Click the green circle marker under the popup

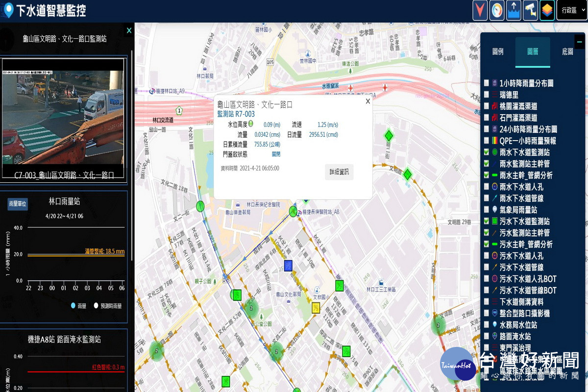pos(294,212)
